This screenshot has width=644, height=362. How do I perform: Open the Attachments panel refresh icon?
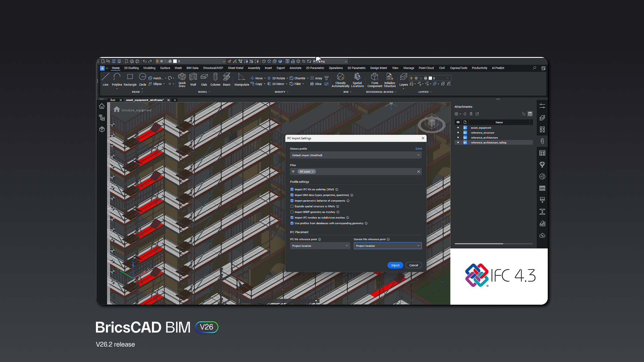465,114
